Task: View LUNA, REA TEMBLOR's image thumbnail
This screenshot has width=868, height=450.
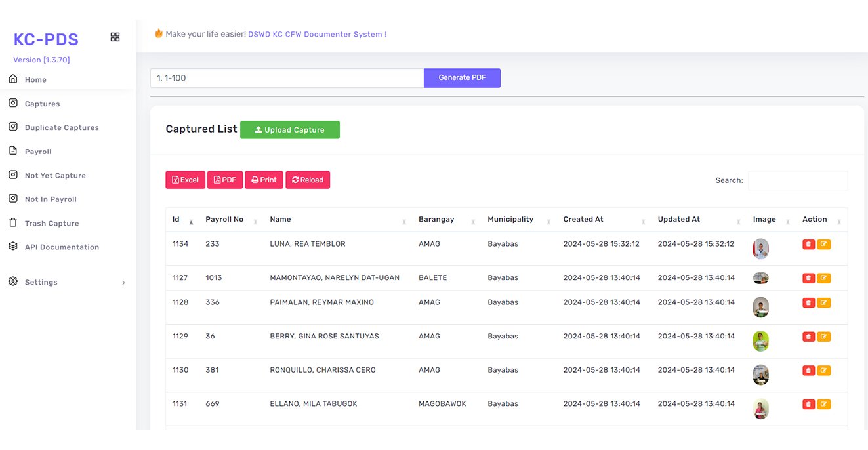Action: (760, 249)
